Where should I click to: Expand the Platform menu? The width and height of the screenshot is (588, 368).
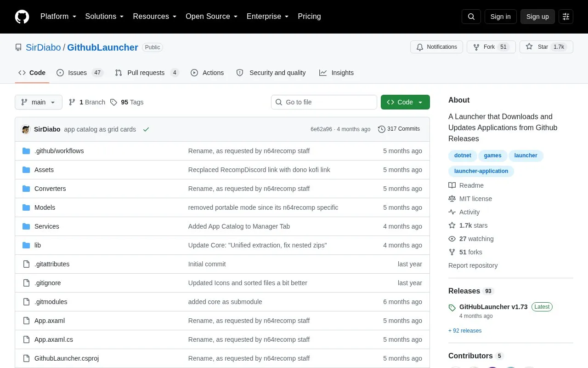click(x=58, y=17)
